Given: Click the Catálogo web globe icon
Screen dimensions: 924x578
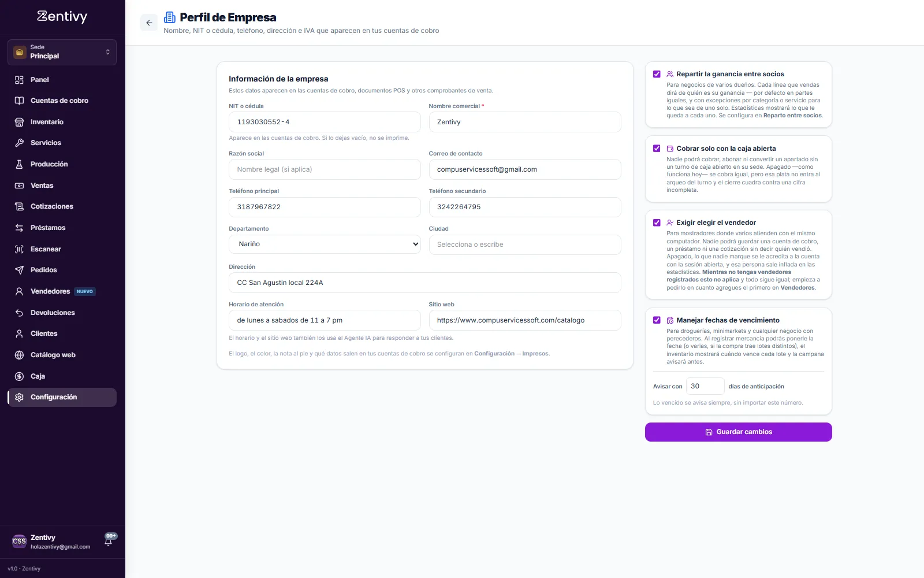Looking at the screenshot, I should coord(19,355).
